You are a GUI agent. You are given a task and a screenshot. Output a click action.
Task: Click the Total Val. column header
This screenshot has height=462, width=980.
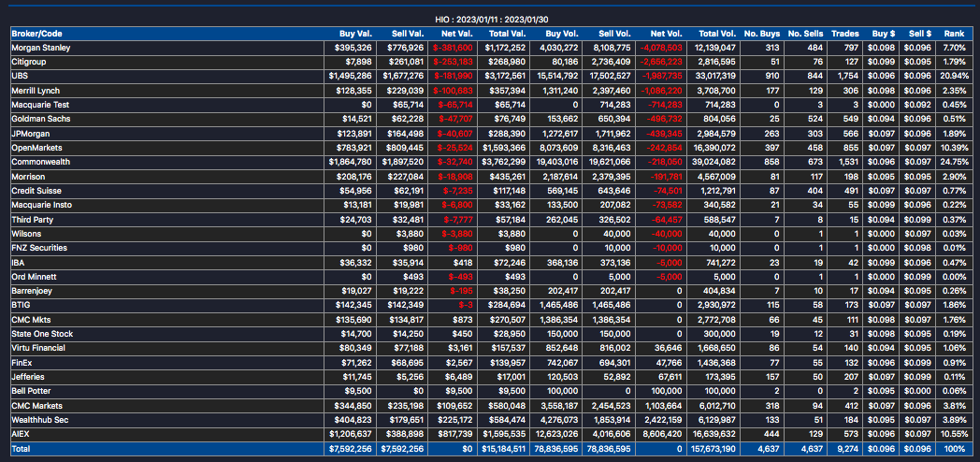(507, 33)
